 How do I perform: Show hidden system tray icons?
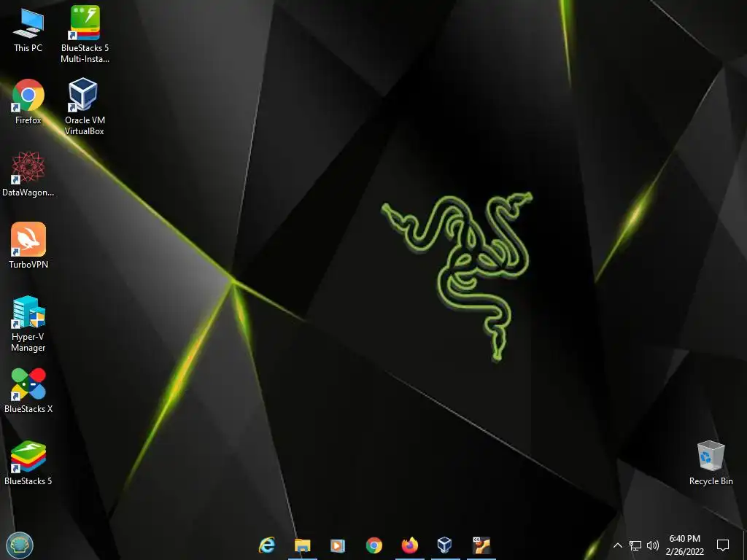click(617, 545)
